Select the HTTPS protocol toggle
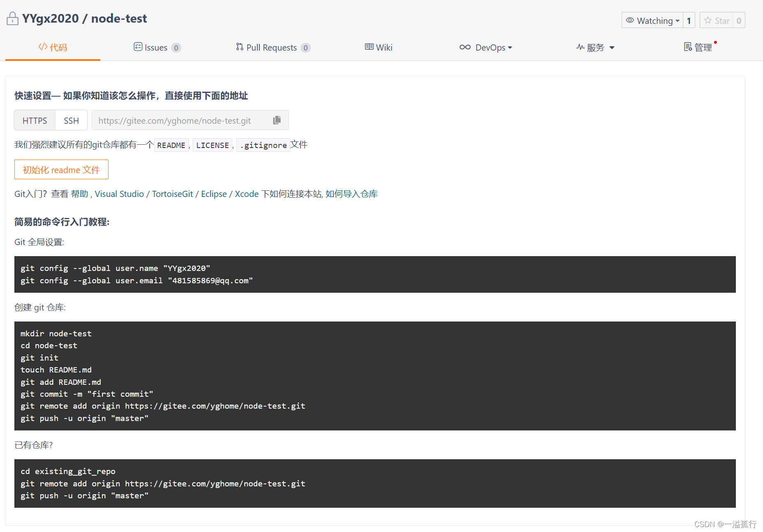 pos(35,120)
